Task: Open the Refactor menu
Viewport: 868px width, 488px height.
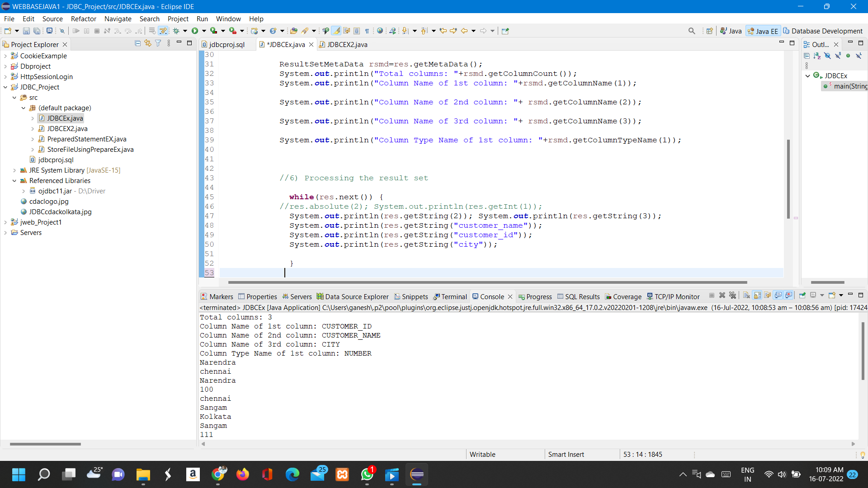Action: pos(84,19)
